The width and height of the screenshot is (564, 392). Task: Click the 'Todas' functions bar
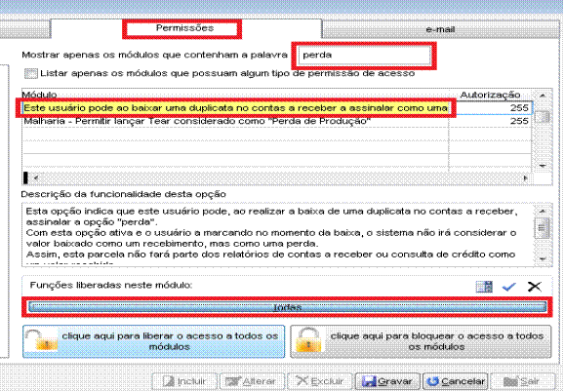pos(287,307)
